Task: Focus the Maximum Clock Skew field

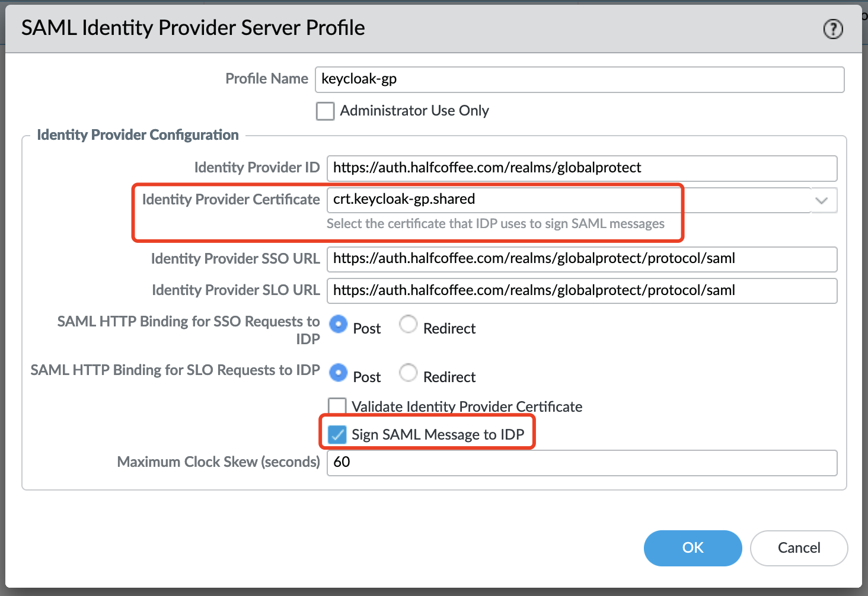Action: point(582,463)
